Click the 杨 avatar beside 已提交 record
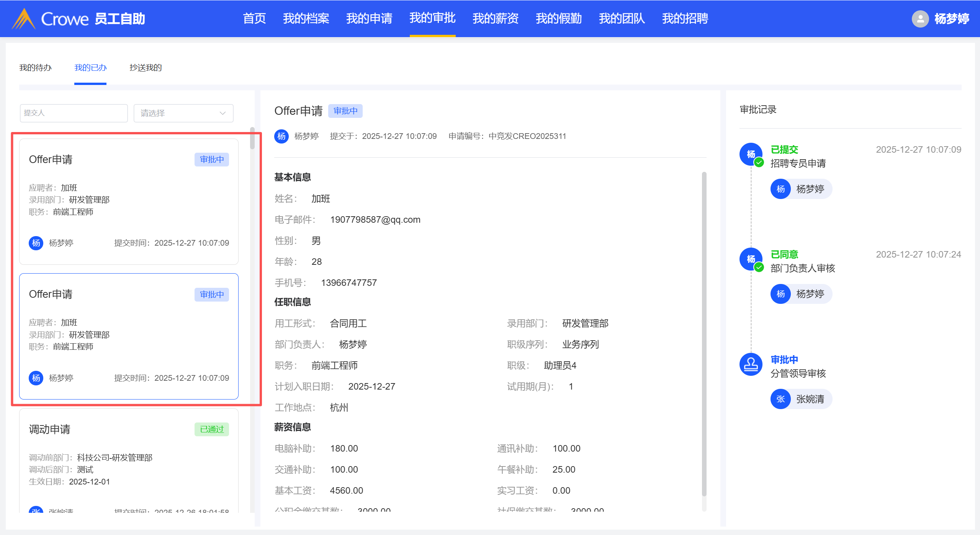The height and width of the screenshot is (535, 980). [x=751, y=154]
